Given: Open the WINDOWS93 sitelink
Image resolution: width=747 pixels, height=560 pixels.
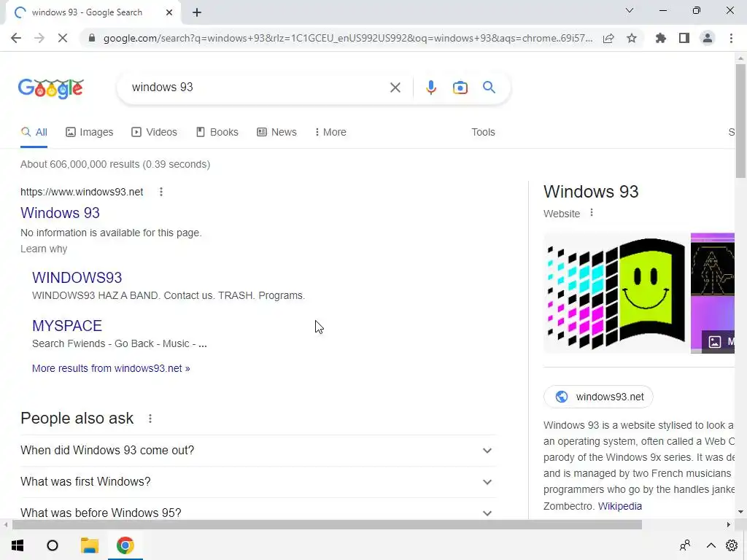Looking at the screenshot, I should 77,278.
